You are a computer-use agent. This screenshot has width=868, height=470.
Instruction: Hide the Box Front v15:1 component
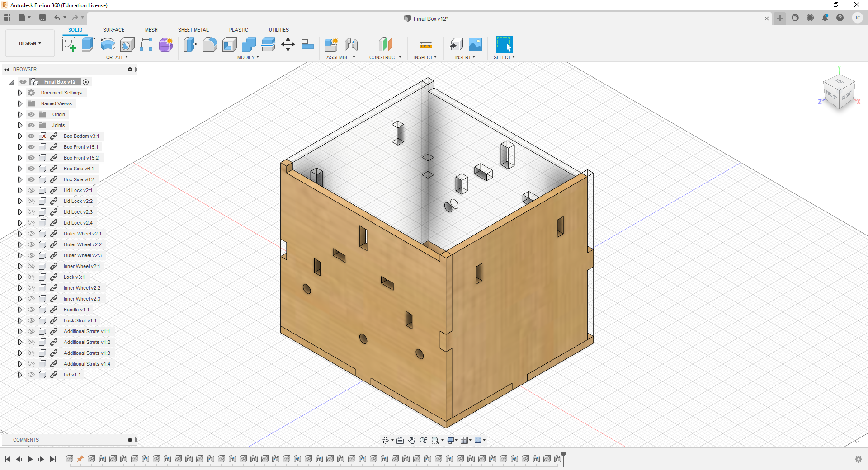point(31,147)
